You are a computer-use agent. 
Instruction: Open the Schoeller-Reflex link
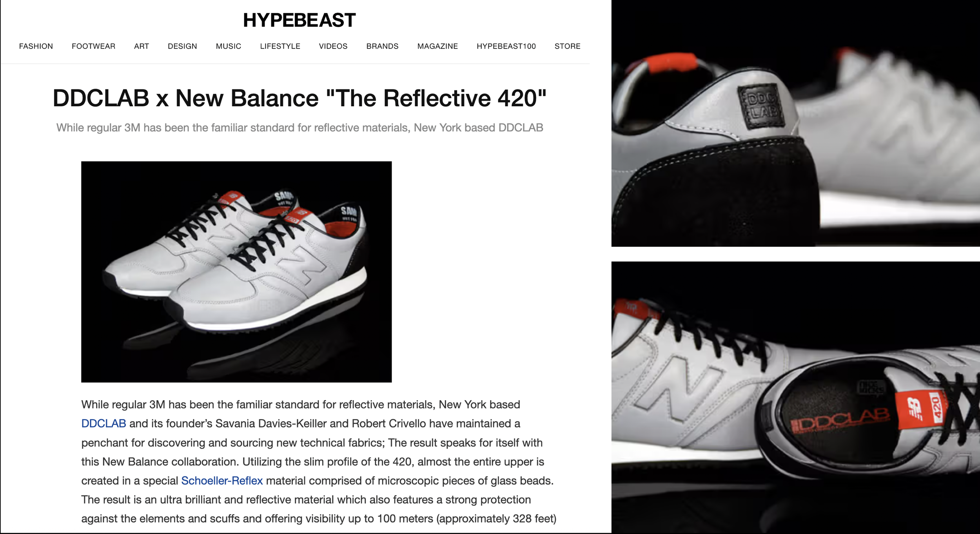tap(222, 481)
